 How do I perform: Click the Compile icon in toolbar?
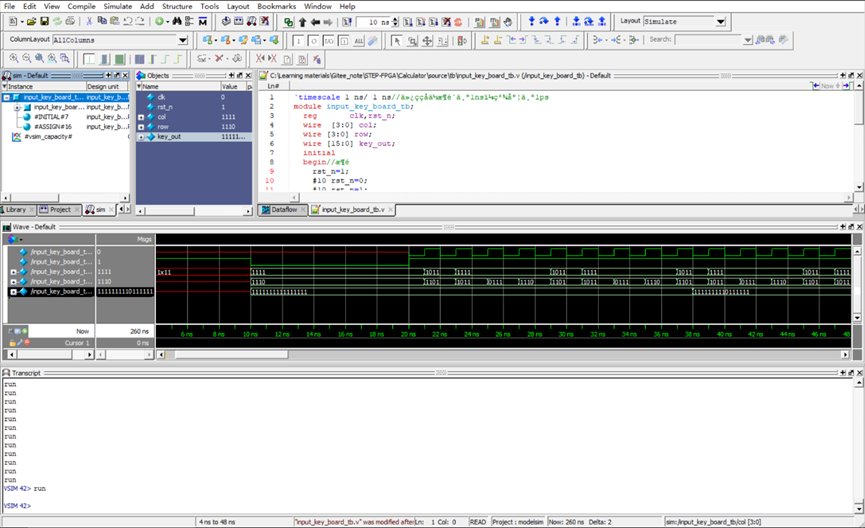(226, 22)
